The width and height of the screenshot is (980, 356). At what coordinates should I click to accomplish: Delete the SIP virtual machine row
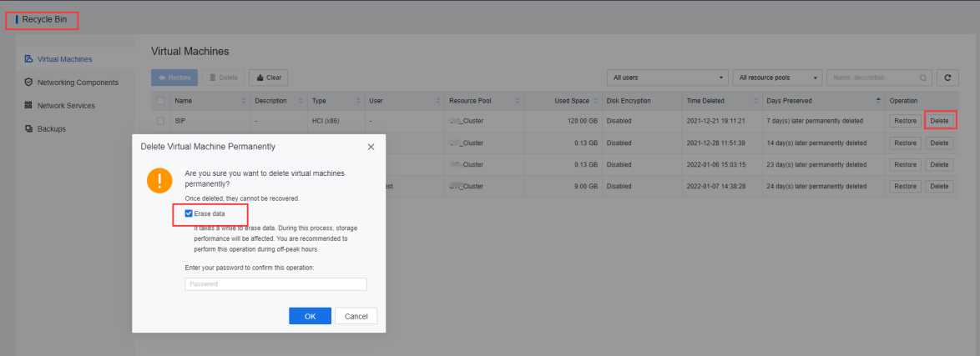939,121
